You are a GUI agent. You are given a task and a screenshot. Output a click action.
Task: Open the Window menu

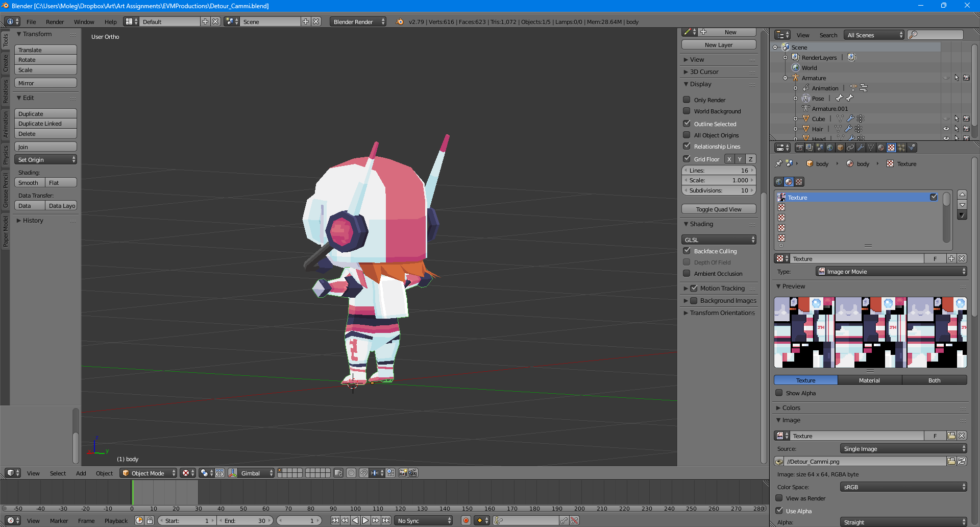[84, 21]
